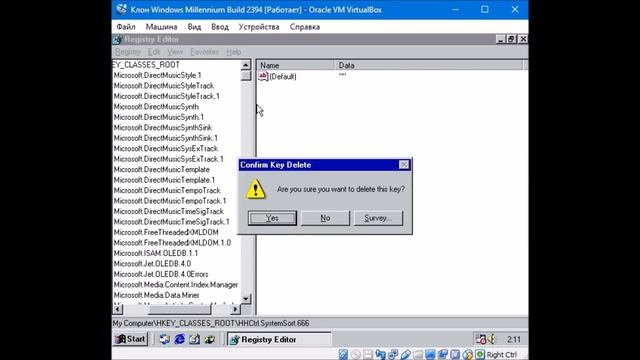Click horizontal scrollbar right arrow
Image resolution: width=640 pixels, height=360 pixels.
tap(236, 309)
